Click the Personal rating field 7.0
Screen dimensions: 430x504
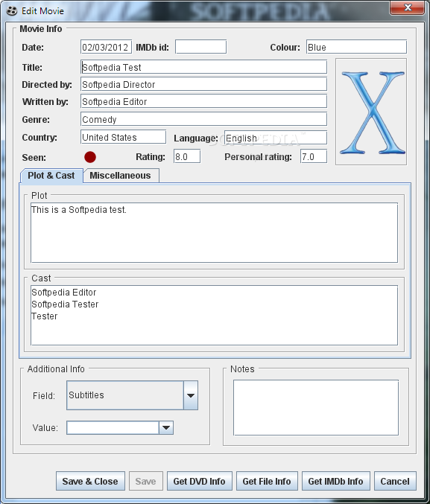tap(314, 156)
